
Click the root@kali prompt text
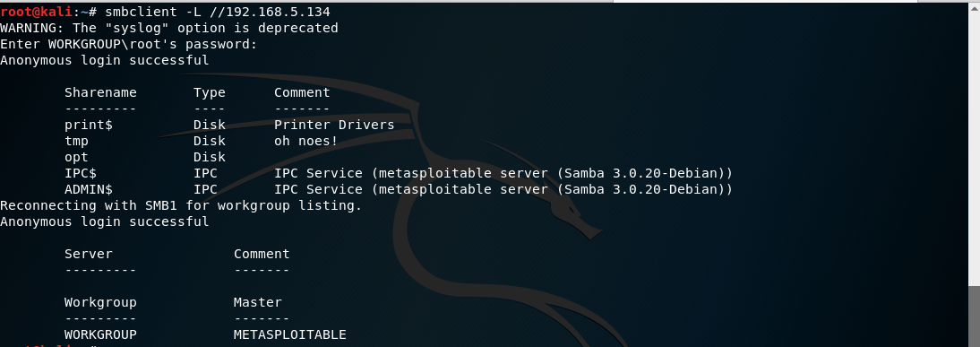(x=36, y=12)
